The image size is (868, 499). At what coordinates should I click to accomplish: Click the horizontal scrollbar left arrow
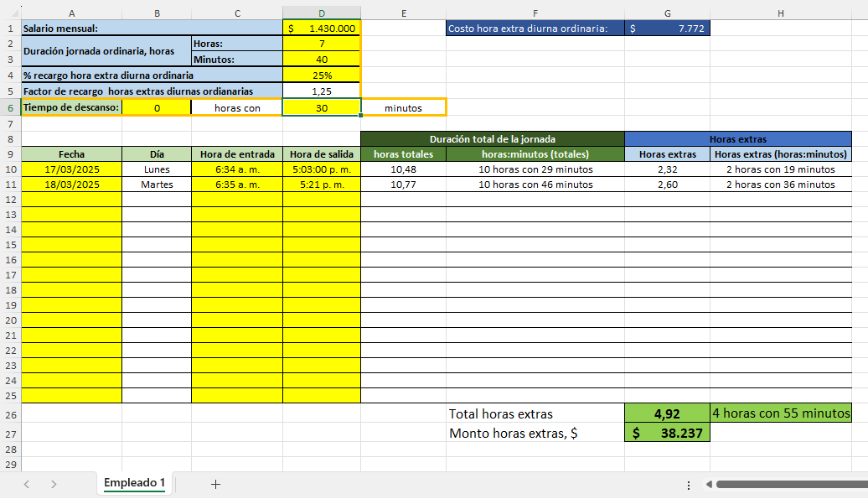coord(709,484)
